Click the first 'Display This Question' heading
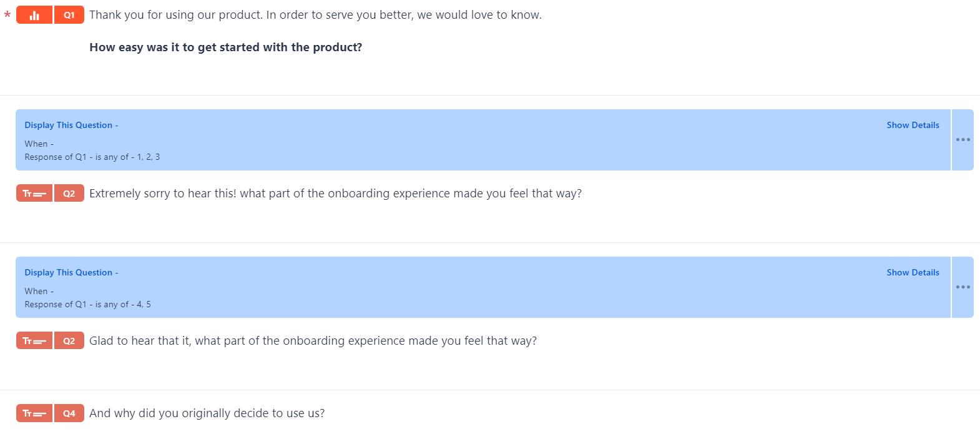The width and height of the screenshot is (980, 439). [x=69, y=126]
